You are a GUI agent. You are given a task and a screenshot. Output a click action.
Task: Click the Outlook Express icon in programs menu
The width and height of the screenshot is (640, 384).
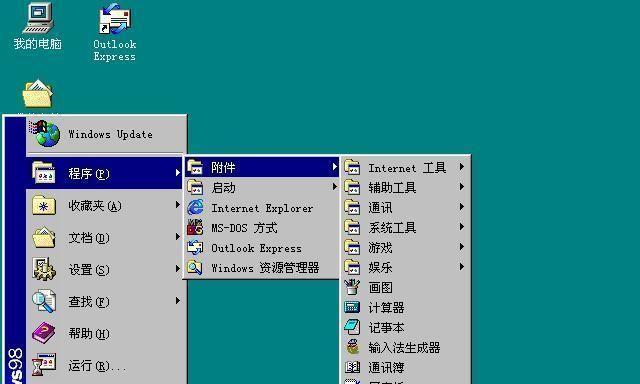[x=195, y=248]
